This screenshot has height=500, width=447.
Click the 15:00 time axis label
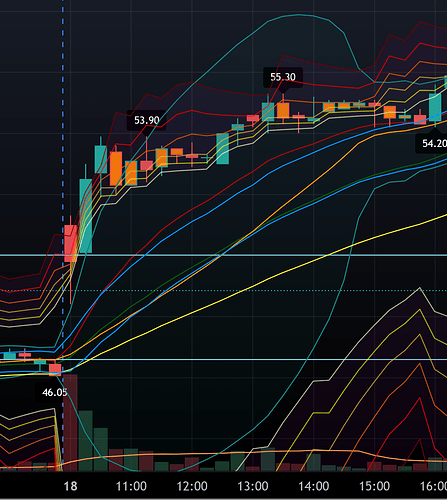tap(374, 486)
